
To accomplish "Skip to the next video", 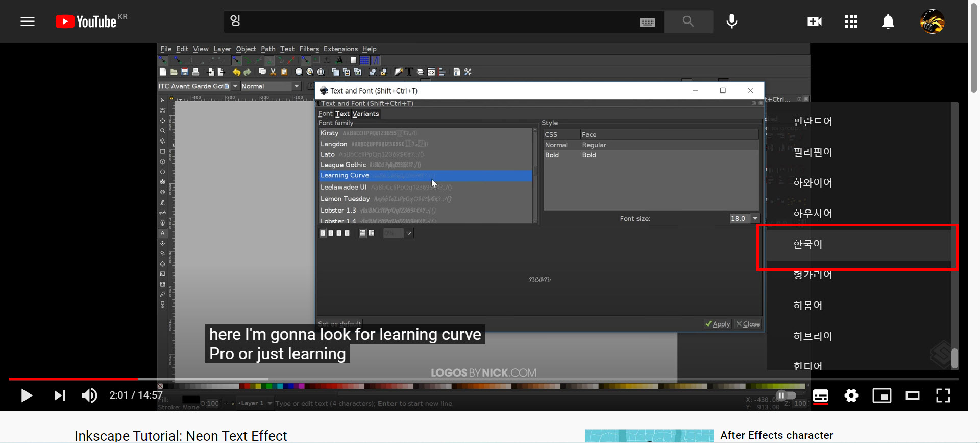I will tap(59, 395).
